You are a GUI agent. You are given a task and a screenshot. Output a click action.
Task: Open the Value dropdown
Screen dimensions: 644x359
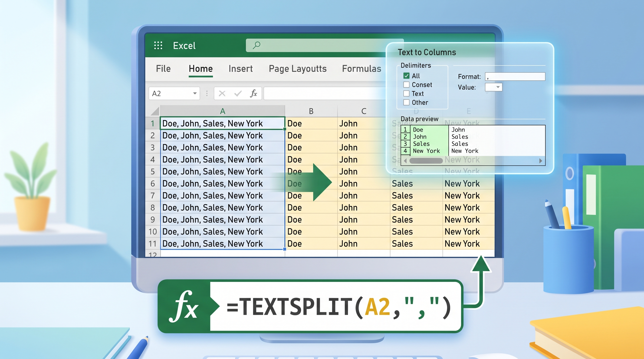click(494, 87)
